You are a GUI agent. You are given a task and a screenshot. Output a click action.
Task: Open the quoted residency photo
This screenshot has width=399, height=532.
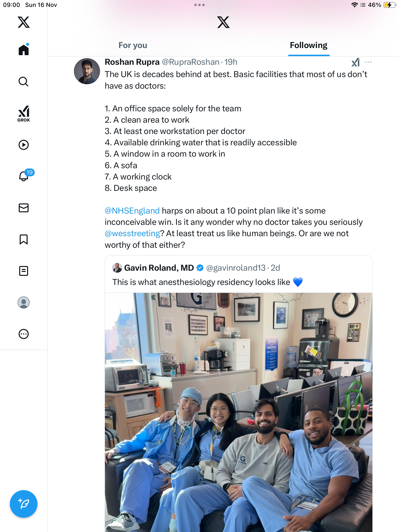pyautogui.click(x=238, y=411)
